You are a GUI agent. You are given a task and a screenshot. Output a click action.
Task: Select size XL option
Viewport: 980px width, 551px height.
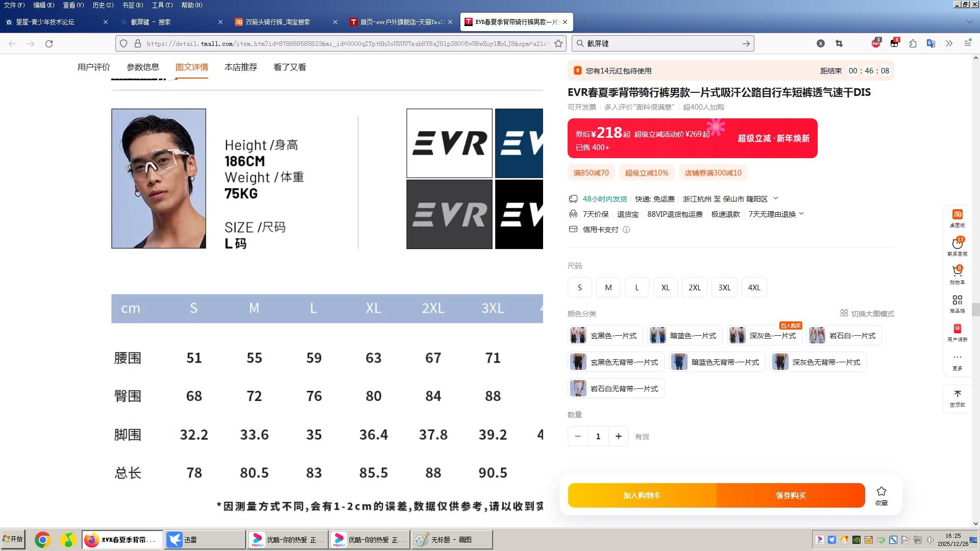pyautogui.click(x=665, y=287)
